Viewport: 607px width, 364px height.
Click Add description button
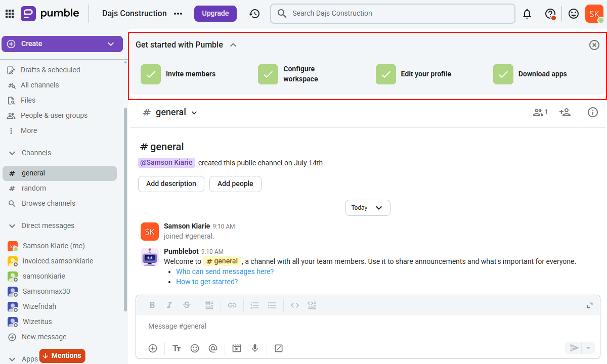click(171, 184)
